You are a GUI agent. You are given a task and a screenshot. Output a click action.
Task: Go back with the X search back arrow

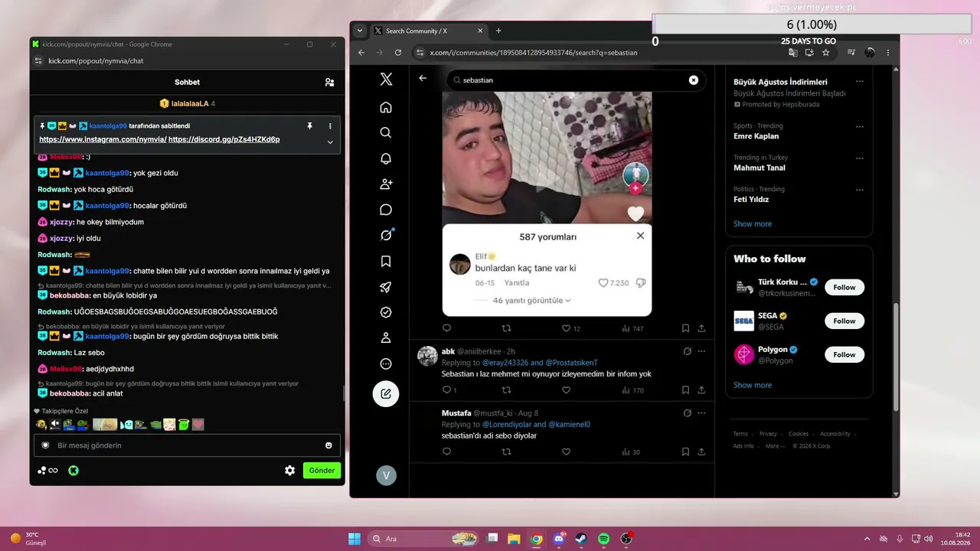click(x=423, y=79)
